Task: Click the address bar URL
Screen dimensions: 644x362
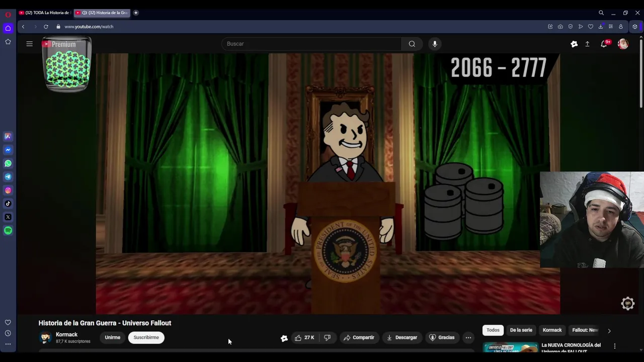Action: click(x=89, y=27)
